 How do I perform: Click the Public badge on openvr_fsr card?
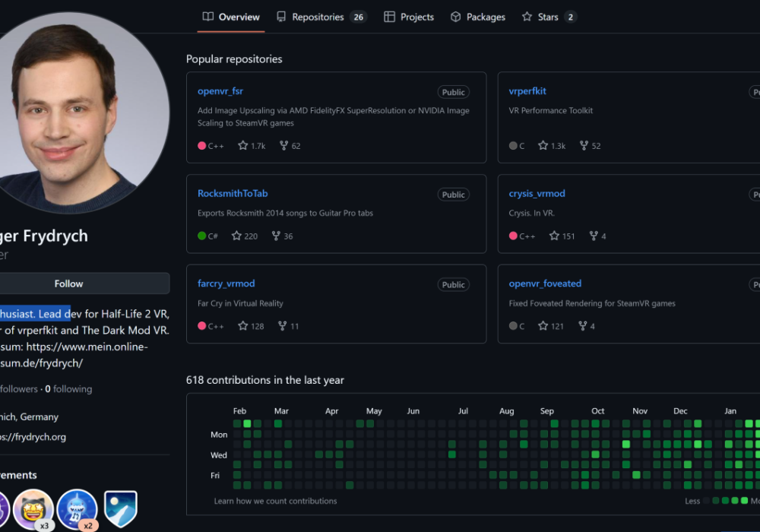pyautogui.click(x=453, y=92)
